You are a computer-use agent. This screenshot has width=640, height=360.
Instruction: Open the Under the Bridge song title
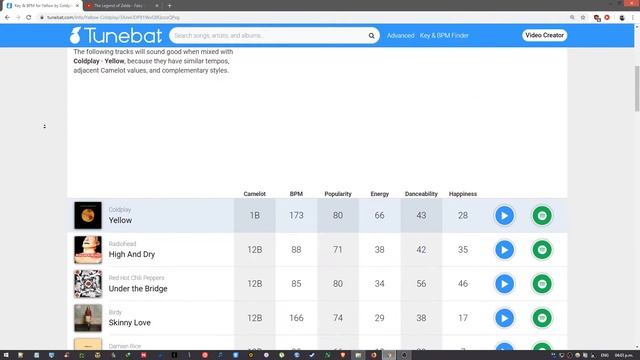[138, 289]
